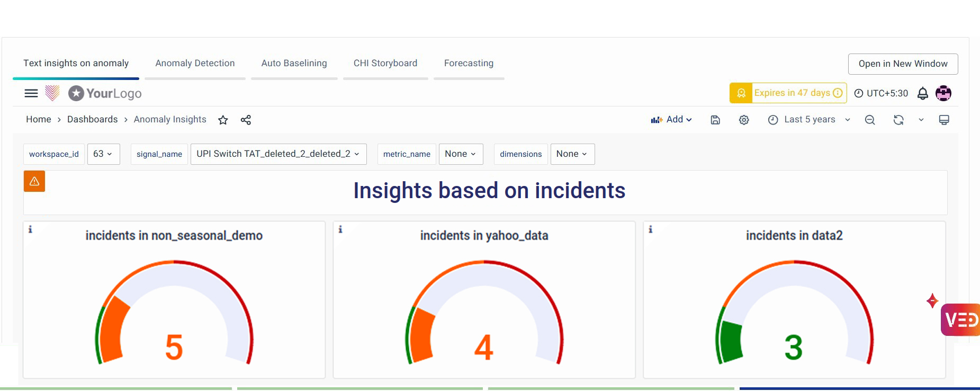Click the monitor display mode icon
This screenshot has height=391, width=980.
944,120
